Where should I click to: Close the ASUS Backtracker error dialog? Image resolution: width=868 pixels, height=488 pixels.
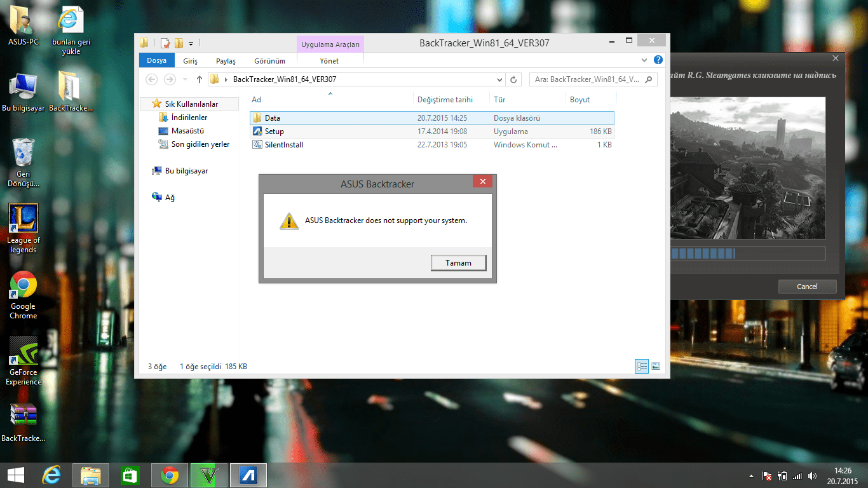pyautogui.click(x=482, y=182)
